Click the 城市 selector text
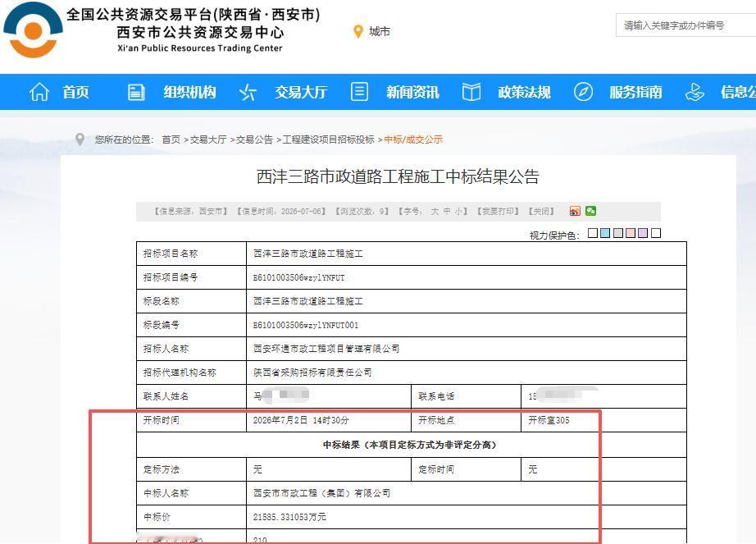Screen dimensions: 756x544 (x=380, y=31)
